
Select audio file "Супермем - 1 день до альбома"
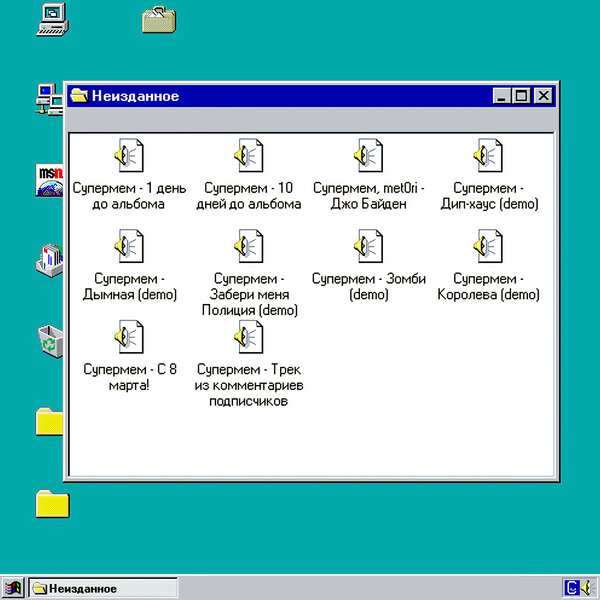pyautogui.click(x=130, y=157)
